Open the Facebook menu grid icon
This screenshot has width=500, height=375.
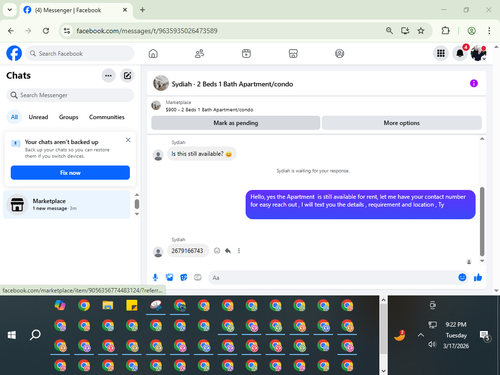(441, 53)
